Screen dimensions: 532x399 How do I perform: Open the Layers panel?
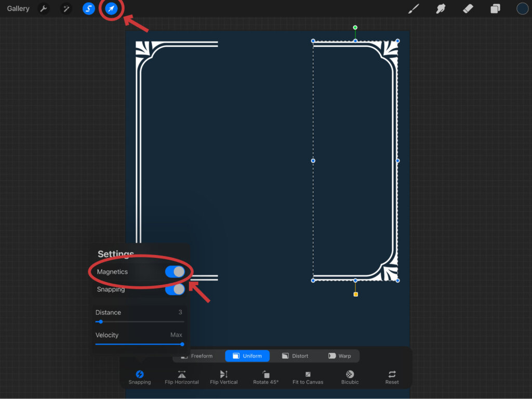click(x=495, y=9)
